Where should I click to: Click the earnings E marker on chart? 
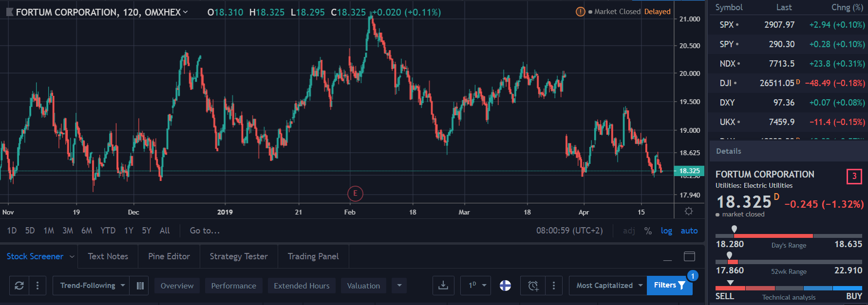click(x=355, y=194)
